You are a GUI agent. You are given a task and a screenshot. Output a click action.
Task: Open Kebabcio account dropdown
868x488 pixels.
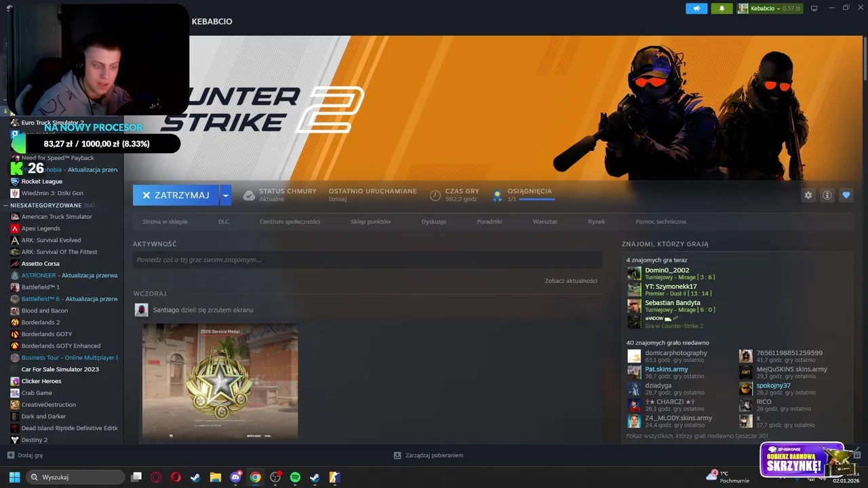769,8
